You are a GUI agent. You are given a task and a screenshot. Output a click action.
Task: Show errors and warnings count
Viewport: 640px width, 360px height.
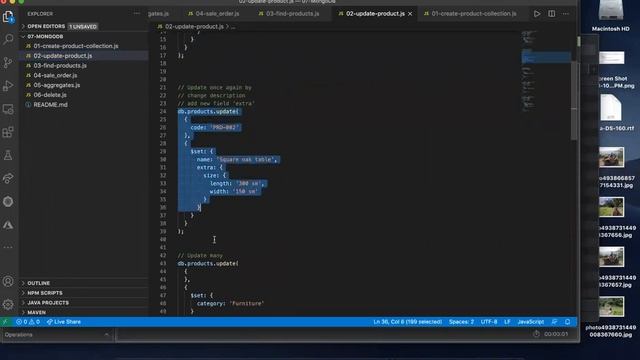(x=28, y=322)
